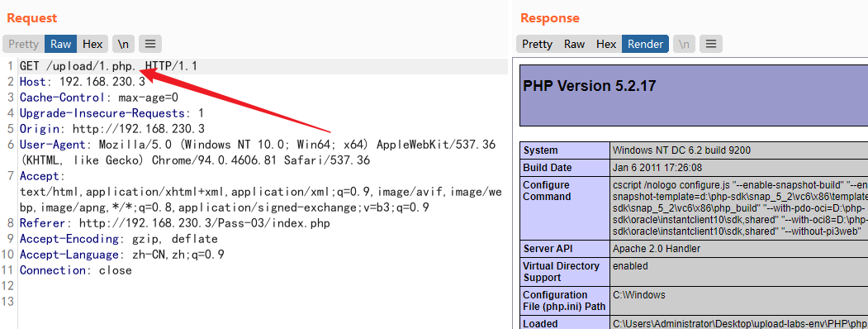The width and height of the screenshot is (868, 329).
Task: Switch Response view to Pretty tab
Action: tap(537, 44)
